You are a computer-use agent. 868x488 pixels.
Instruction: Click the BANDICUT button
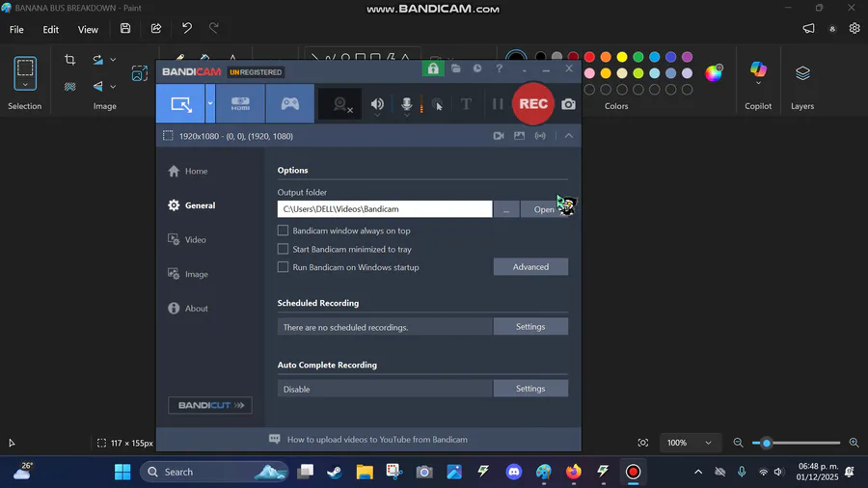click(210, 405)
